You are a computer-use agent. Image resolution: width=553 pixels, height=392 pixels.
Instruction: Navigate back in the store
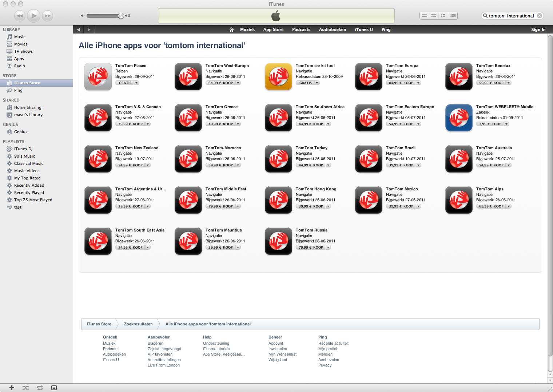(78, 29)
